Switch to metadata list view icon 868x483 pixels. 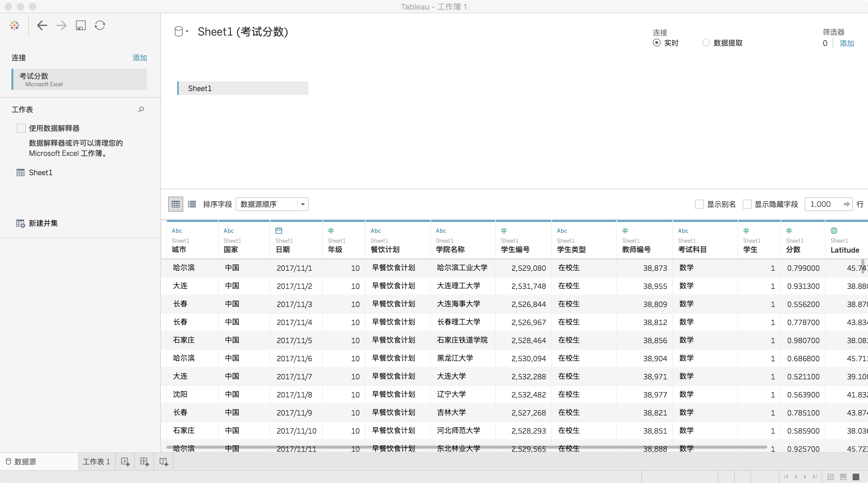click(192, 204)
